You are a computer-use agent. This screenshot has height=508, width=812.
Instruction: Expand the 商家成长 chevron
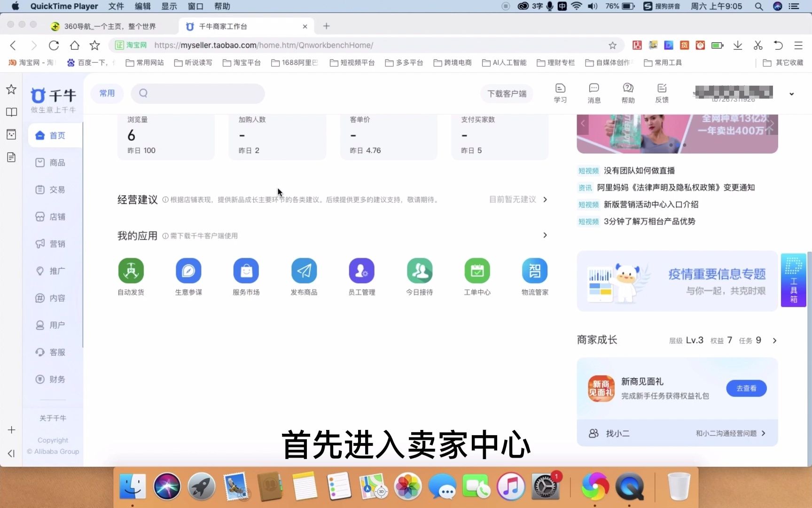774,341
